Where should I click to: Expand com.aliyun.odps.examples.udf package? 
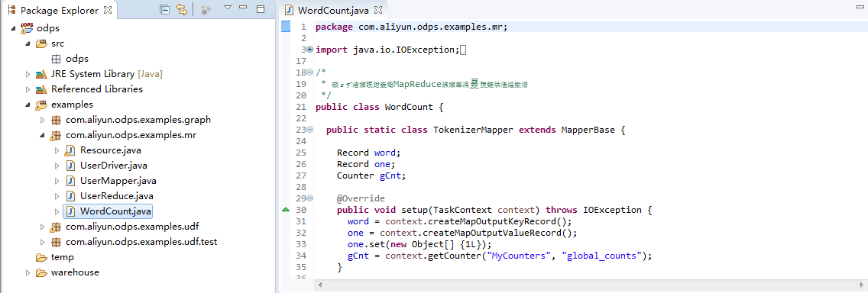click(42, 227)
